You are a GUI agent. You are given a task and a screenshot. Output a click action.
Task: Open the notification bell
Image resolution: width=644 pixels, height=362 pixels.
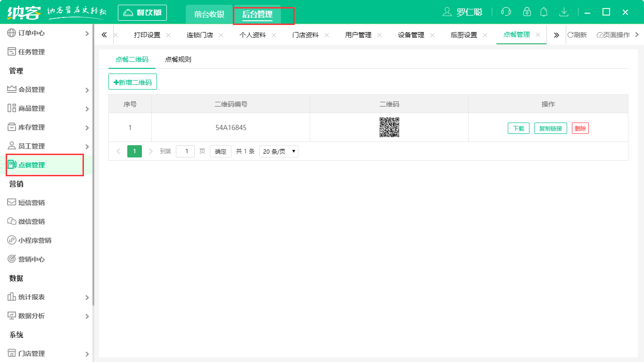544,12
